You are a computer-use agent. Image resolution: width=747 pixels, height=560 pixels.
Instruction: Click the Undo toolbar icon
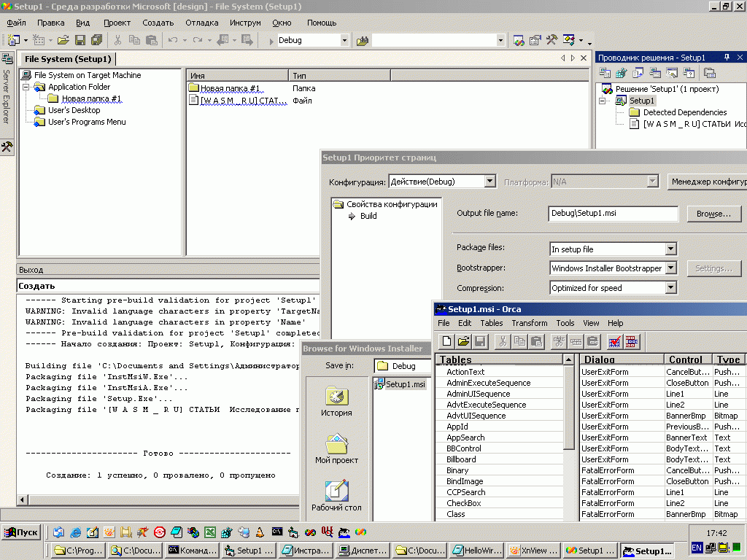tap(172, 41)
